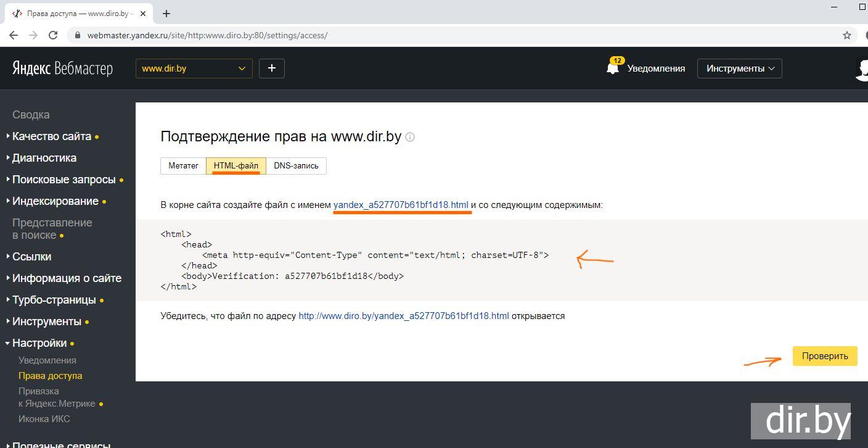Click the browser address bar URL
The width and height of the screenshot is (868, 448).
click(x=207, y=35)
